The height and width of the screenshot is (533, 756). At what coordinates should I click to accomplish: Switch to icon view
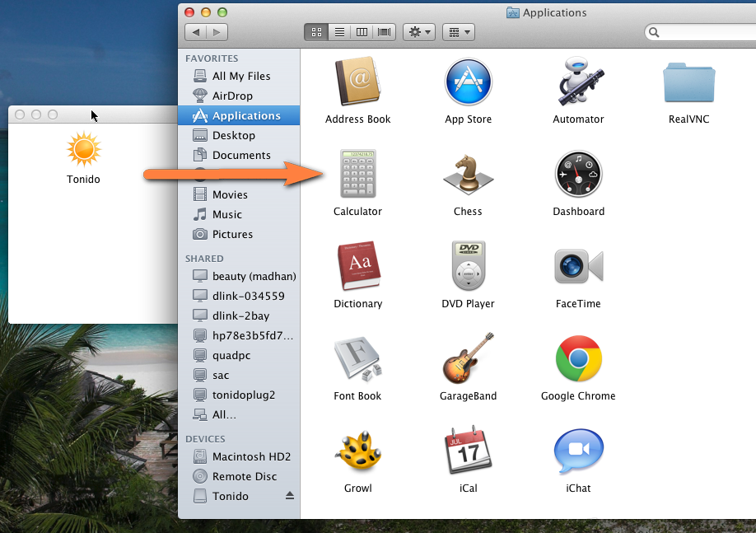tap(316, 32)
